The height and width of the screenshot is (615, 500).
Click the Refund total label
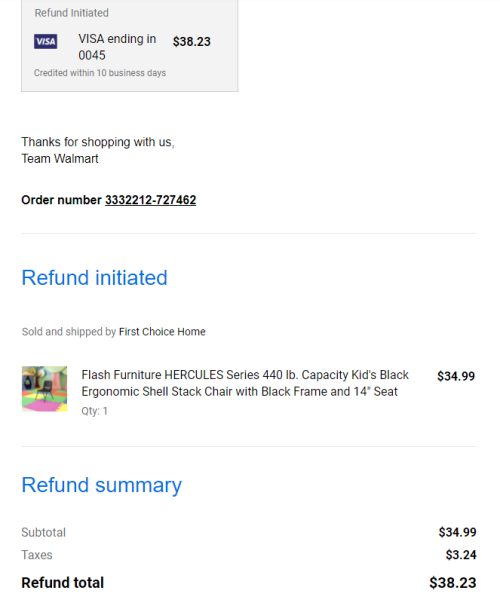(63, 583)
